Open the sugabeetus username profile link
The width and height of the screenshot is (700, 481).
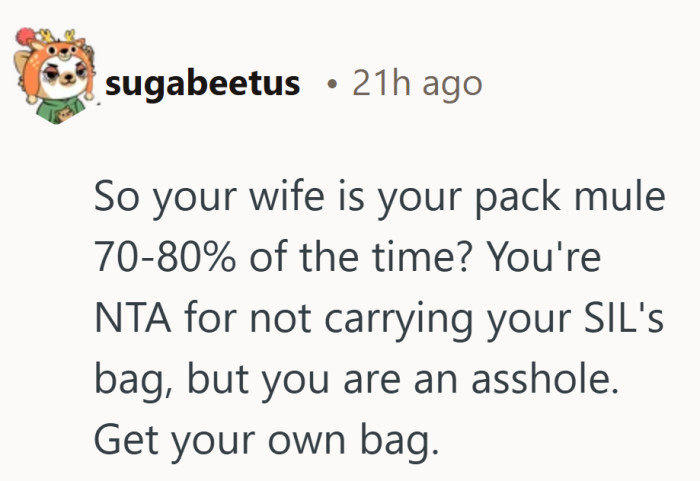tap(203, 84)
